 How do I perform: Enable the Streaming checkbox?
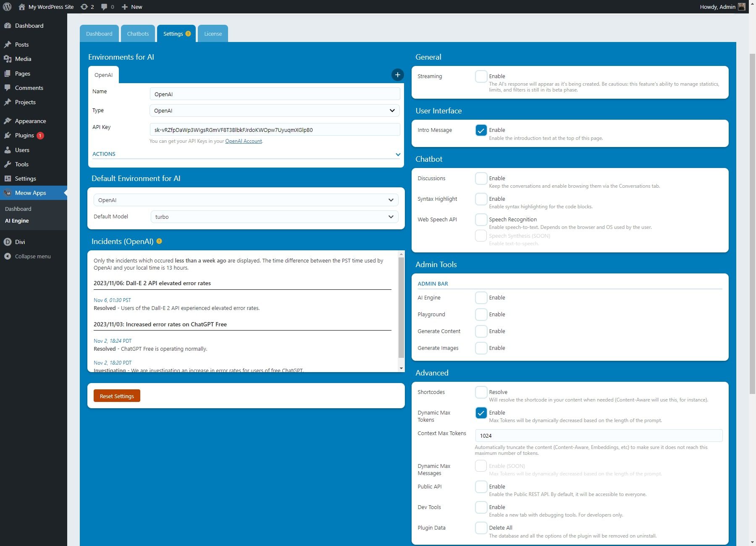pyautogui.click(x=481, y=76)
